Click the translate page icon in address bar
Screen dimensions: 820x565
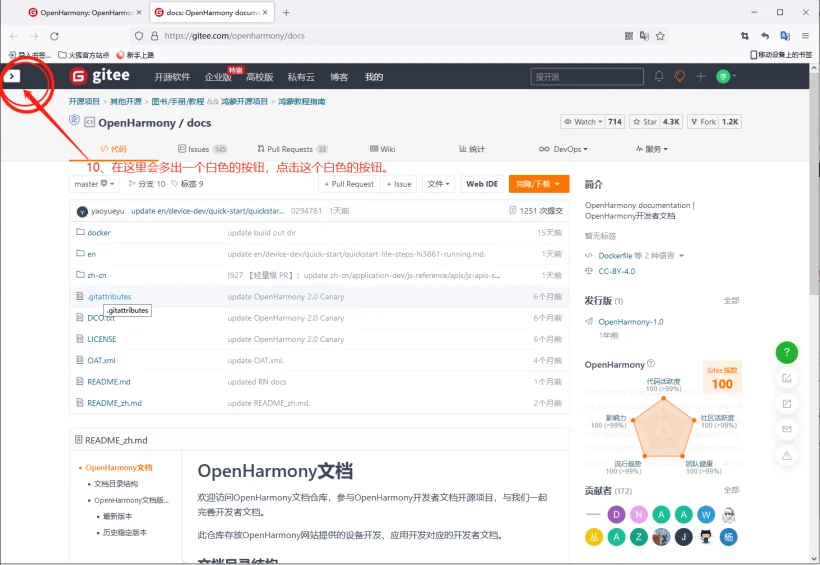[644, 36]
